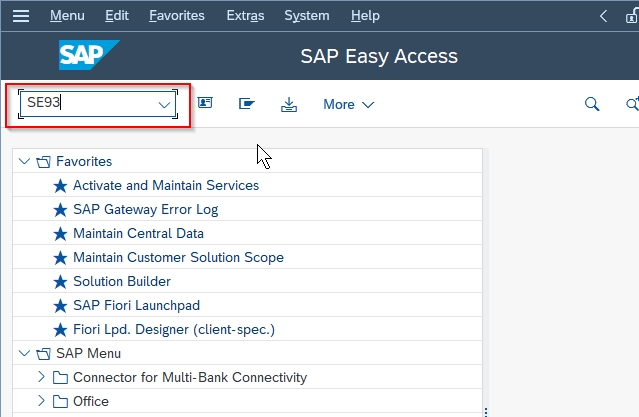The height and width of the screenshot is (417, 639).
Task: Click the lock icon in header
Action: pyautogui.click(x=632, y=16)
